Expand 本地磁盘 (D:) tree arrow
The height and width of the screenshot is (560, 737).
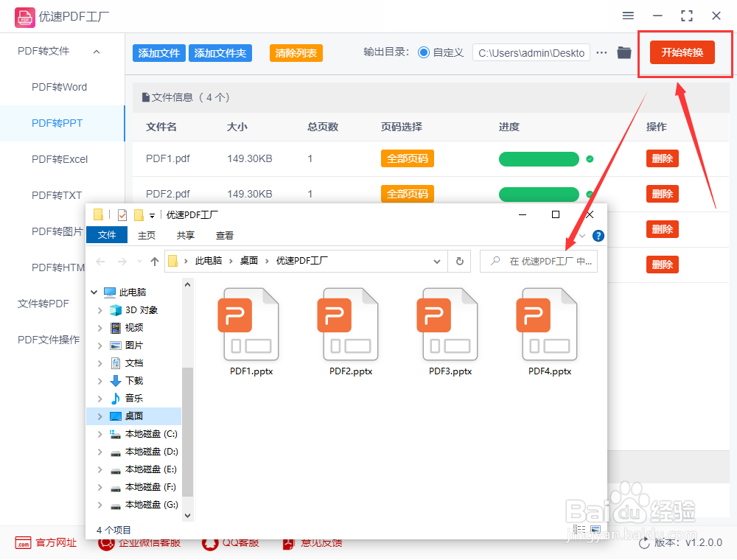[99, 452]
